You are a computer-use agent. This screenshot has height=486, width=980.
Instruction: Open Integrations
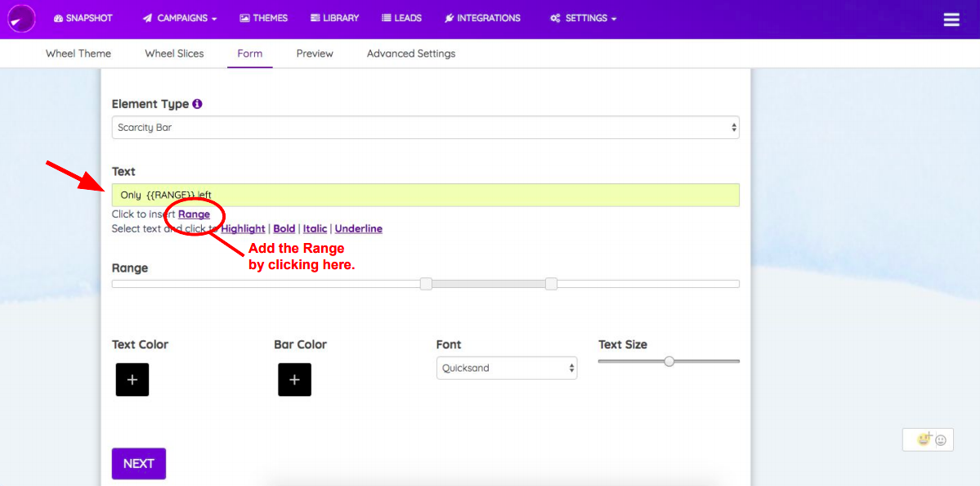[482, 18]
